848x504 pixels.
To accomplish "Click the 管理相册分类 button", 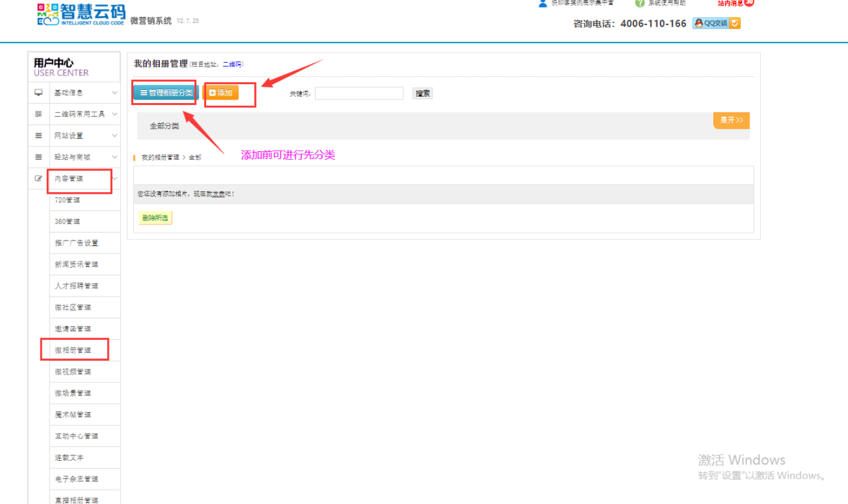I will point(166,93).
